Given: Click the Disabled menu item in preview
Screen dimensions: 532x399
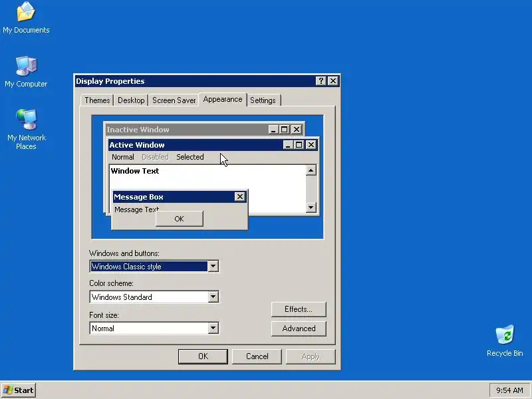Looking at the screenshot, I should (x=155, y=157).
